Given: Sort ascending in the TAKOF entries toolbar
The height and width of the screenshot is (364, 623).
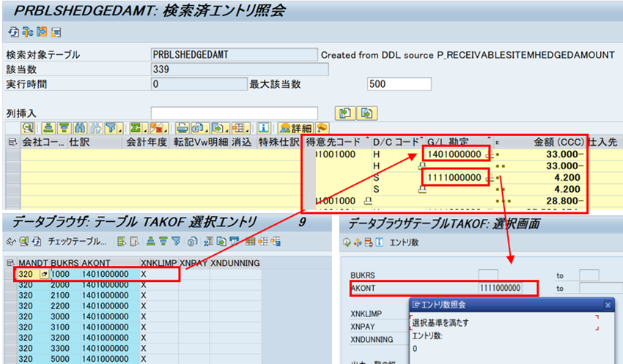Looking at the screenshot, I should point(150,242).
